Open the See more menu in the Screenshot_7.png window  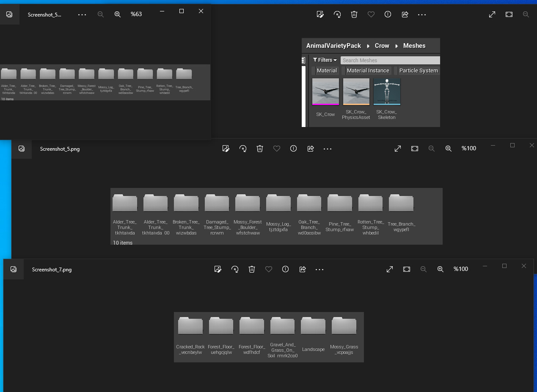click(319, 269)
